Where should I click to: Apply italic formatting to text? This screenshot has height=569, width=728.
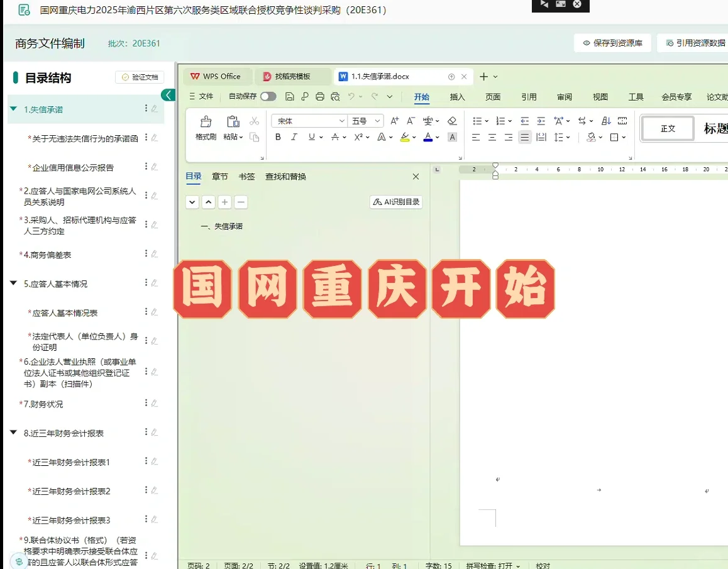293,137
